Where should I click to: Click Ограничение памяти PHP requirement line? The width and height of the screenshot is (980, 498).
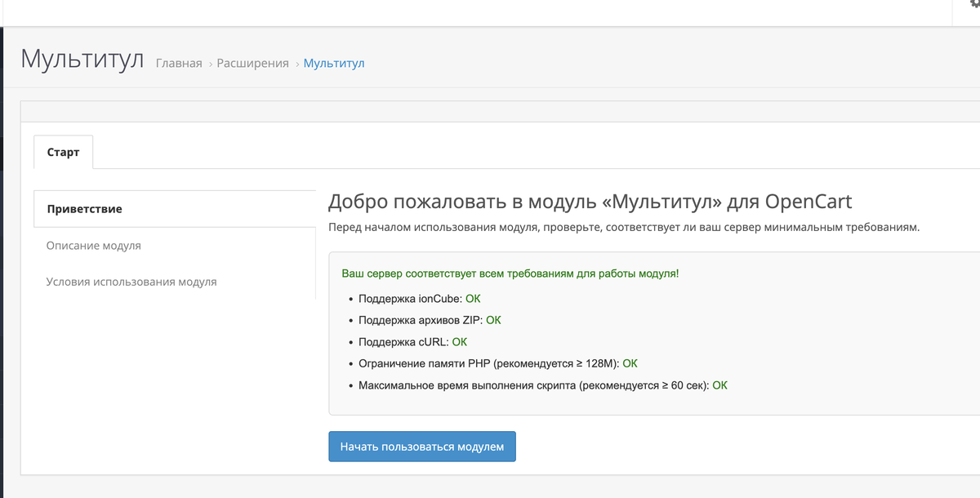pos(497,363)
